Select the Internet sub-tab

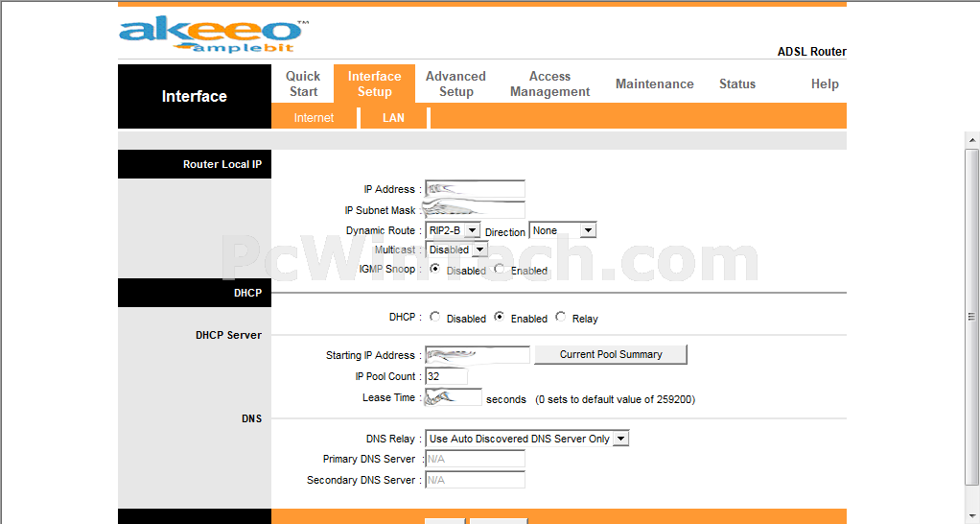click(x=314, y=117)
